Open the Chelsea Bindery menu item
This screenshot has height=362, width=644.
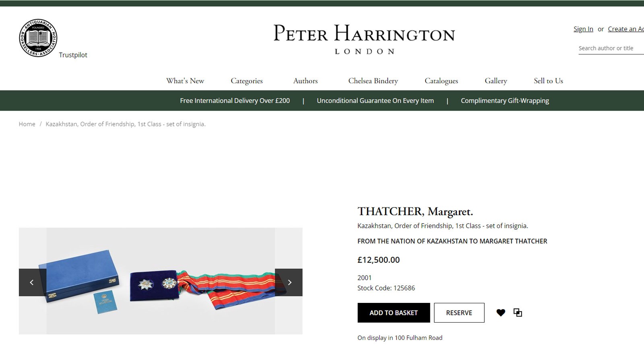tap(373, 81)
